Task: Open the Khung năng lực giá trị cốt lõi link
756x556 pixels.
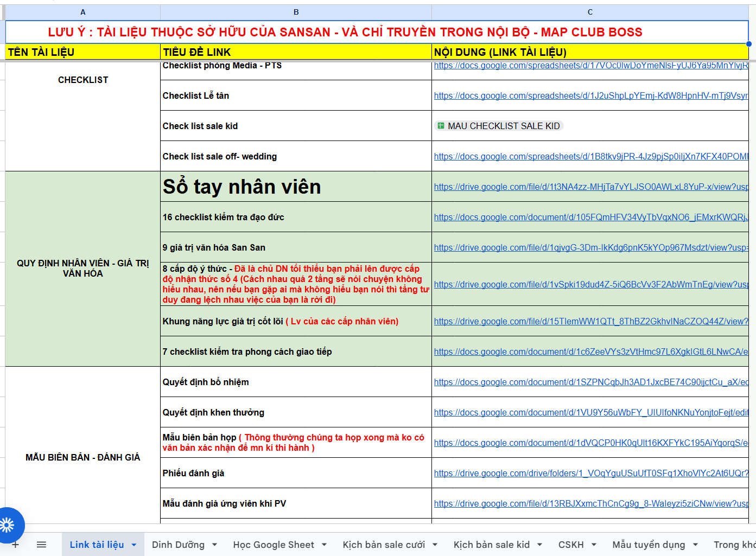Action: [x=591, y=321]
